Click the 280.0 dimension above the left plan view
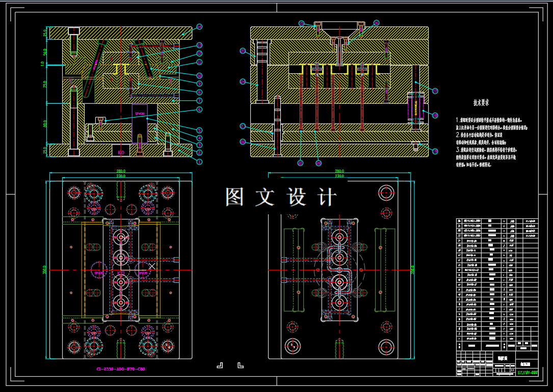The width and height of the screenshot is (553, 392). pyautogui.click(x=121, y=171)
